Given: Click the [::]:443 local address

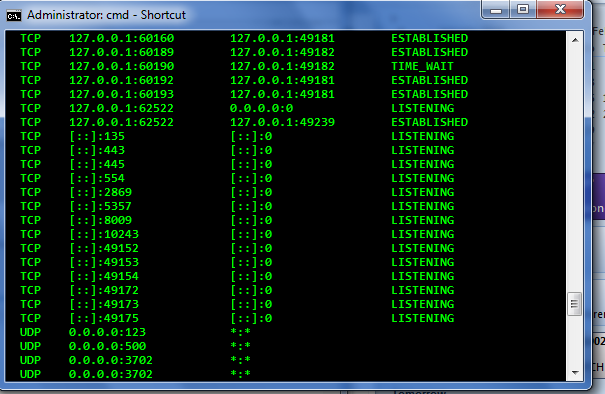Looking at the screenshot, I should pyautogui.click(x=97, y=150).
